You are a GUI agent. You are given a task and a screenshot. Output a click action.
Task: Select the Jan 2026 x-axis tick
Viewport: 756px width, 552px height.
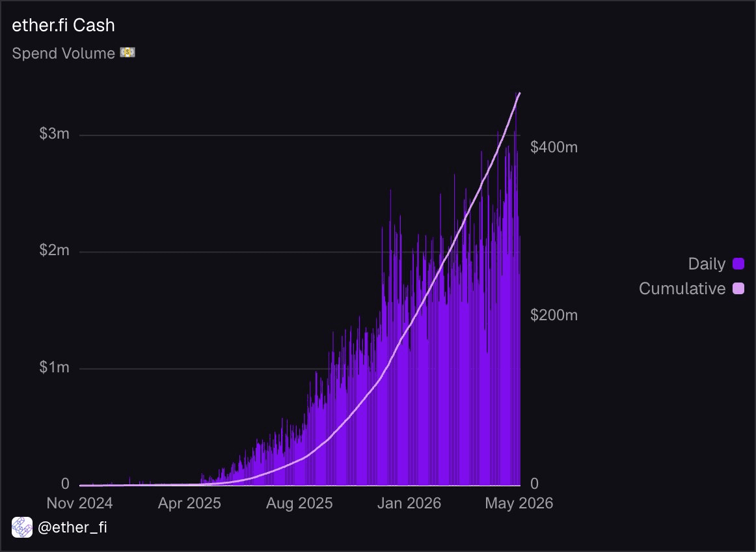point(409,503)
